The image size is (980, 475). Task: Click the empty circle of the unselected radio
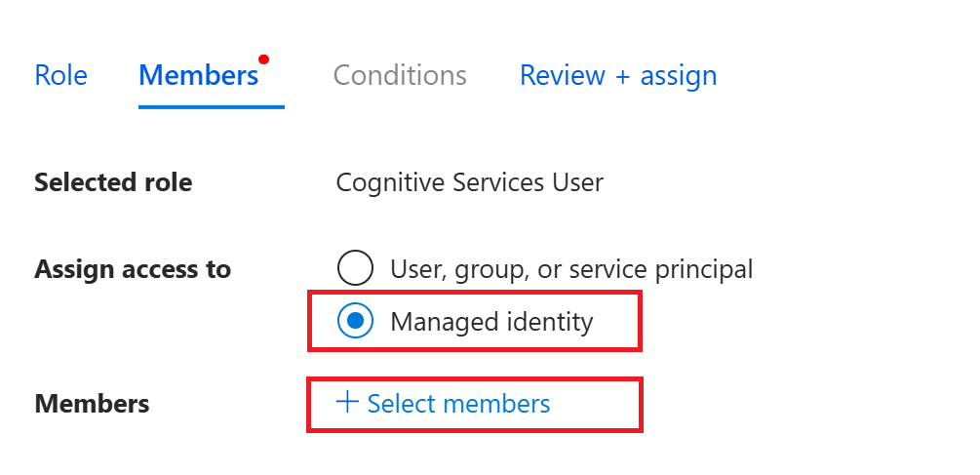355,268
